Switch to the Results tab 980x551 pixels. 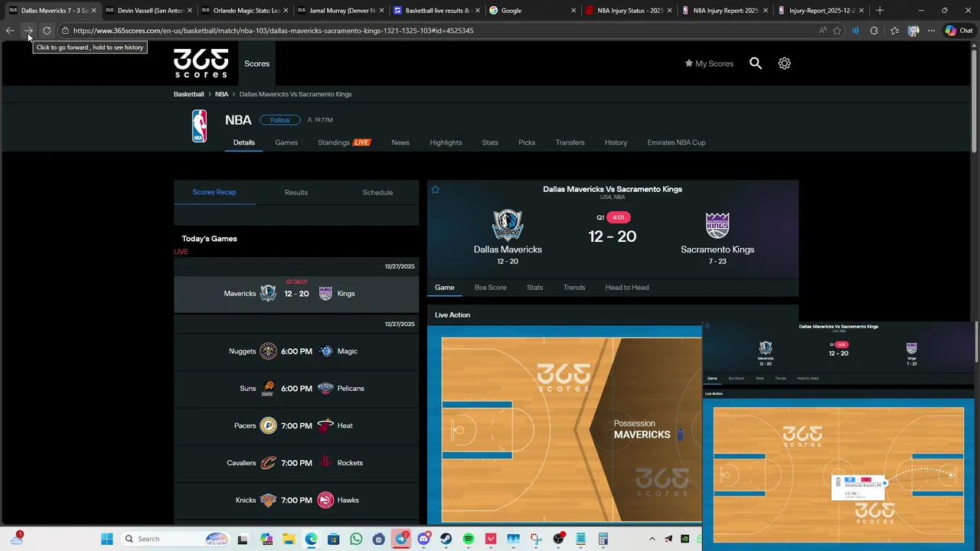point(296,192)
